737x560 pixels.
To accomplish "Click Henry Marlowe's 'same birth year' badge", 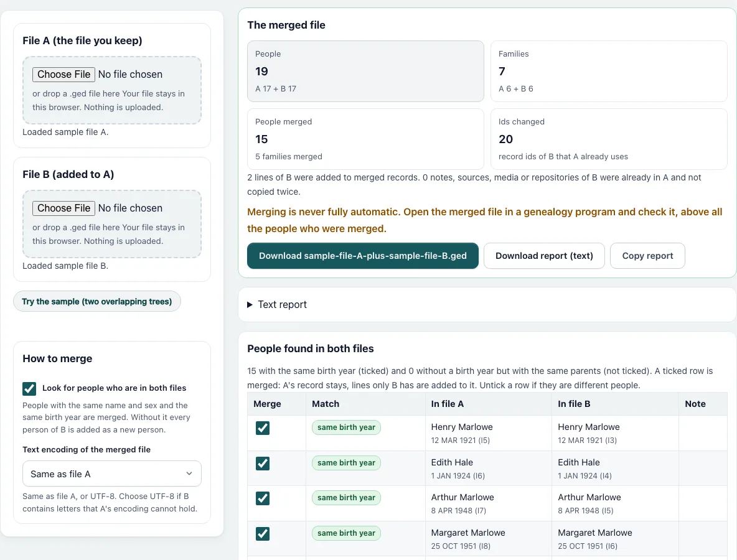I will pyautogui.click(x=347, y=427).
